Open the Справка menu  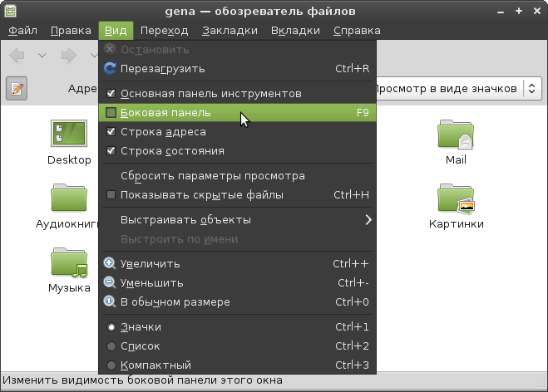point(357,31)
